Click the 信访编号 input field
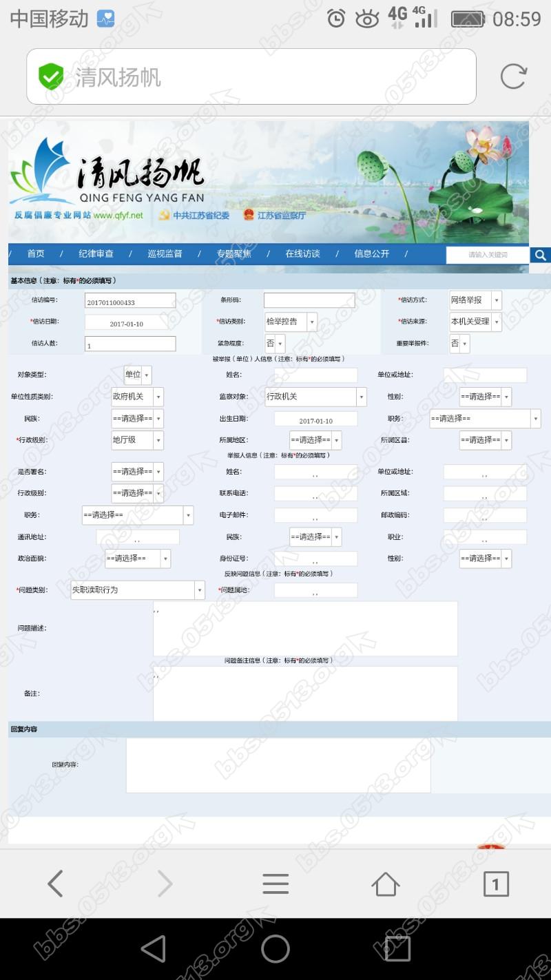Screen dimensions: 551x980 tap(130, 301)
